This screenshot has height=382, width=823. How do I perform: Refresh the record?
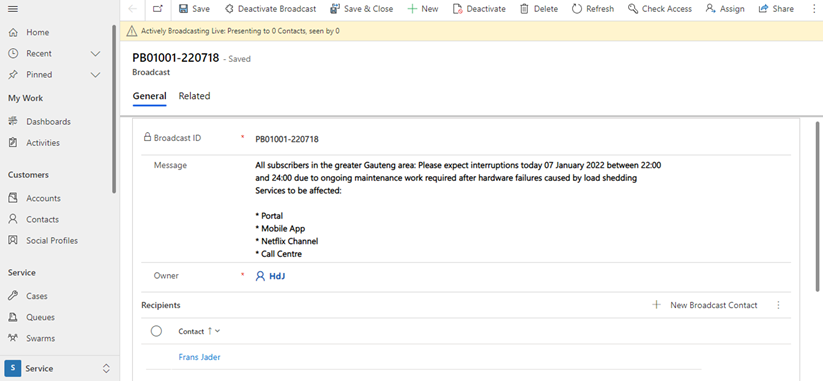tap(593, 9)
